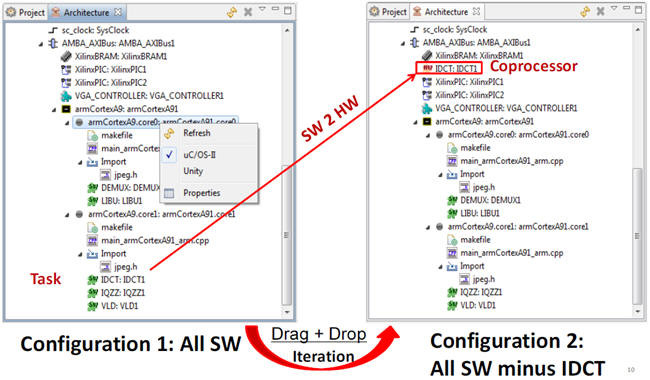Click the XilinxBRAM1 memory icon in left panel

66,56
